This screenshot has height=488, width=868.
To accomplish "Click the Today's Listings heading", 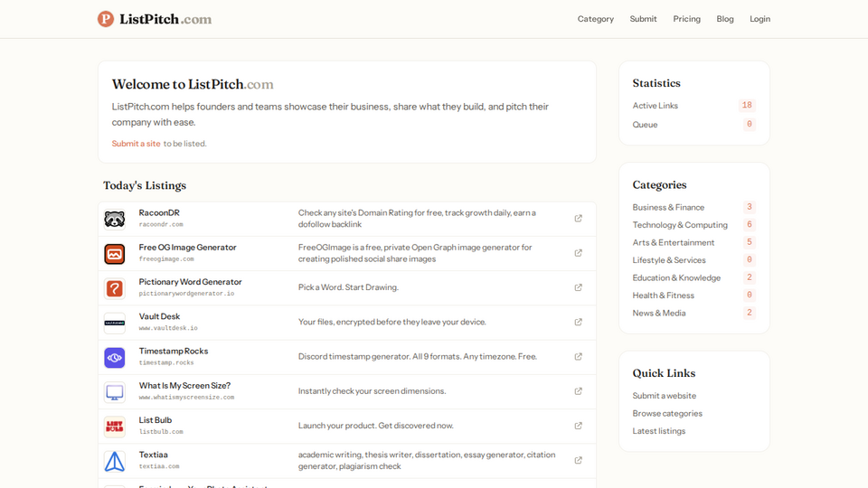I will coord(145,186).
